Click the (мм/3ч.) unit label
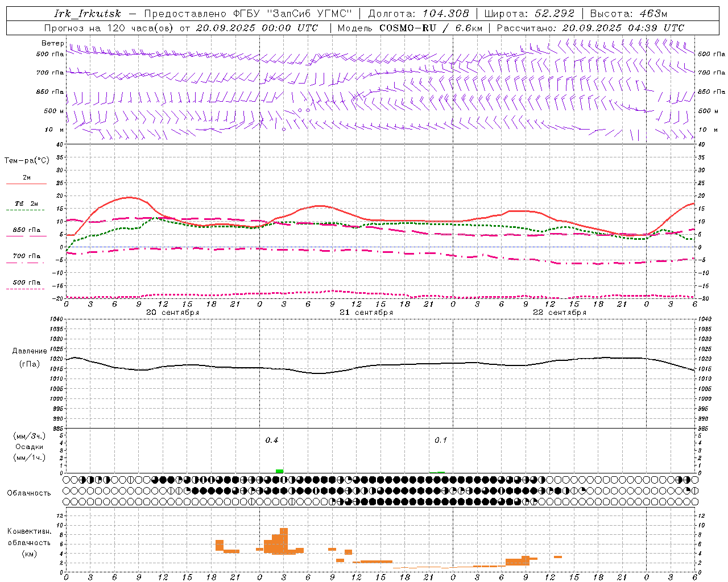This screenshot has width=728, height=582. point(30,436)
